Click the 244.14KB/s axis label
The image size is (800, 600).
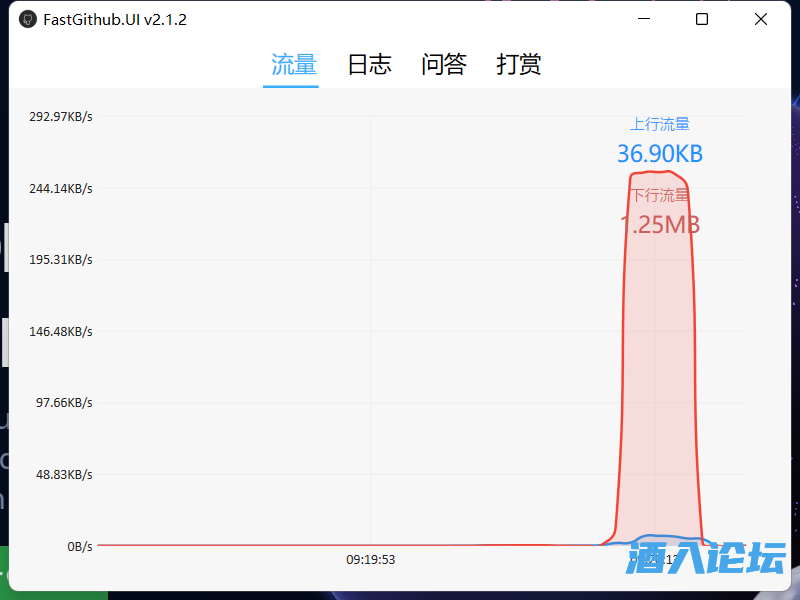pyautogui.click(x=60, y=188)
